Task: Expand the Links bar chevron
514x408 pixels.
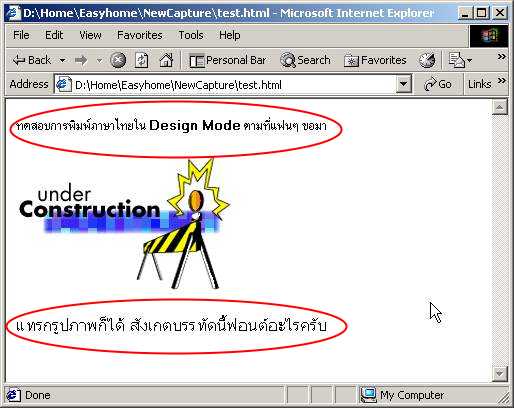Action: tap(502, 81)
